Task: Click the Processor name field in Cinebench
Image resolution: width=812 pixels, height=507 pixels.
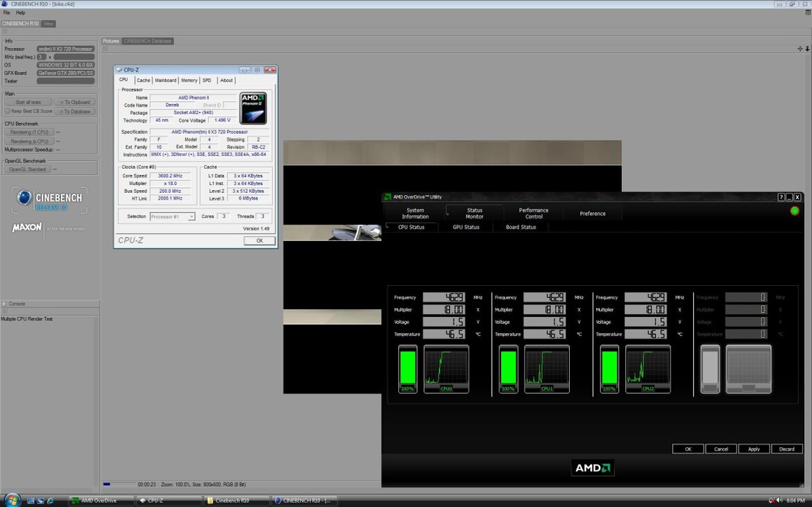Action: tap(66, 49)
